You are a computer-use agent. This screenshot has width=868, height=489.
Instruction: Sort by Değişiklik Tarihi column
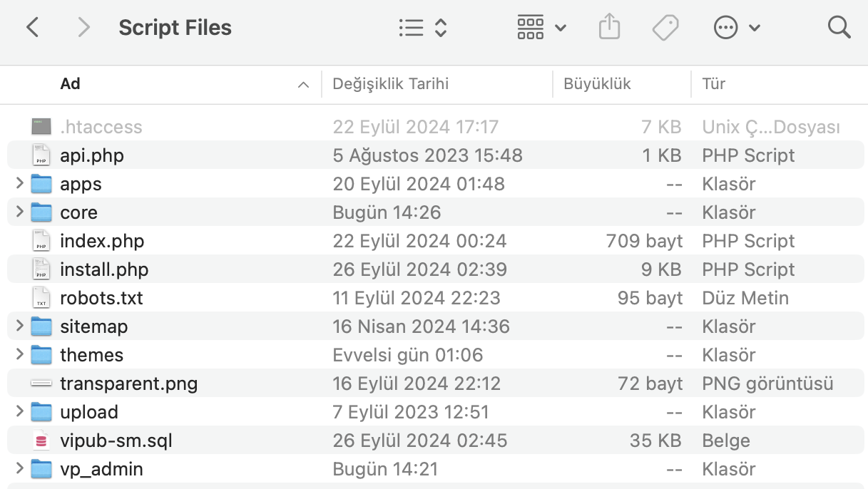pyautogui.click(x=390, y=84)
